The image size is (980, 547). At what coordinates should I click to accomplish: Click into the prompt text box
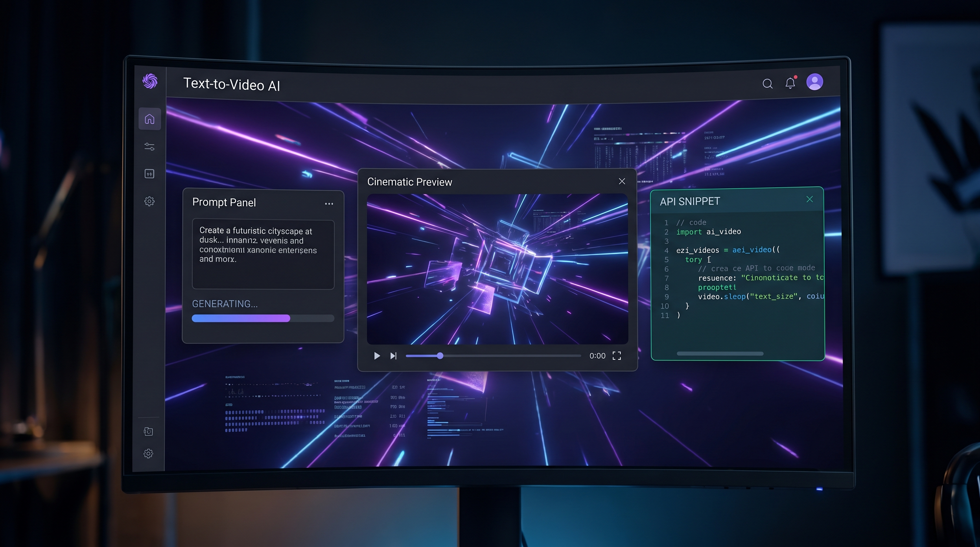pos(263,254)
